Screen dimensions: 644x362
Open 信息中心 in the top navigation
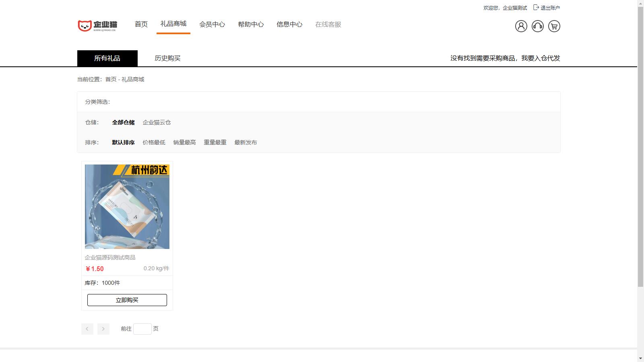click(289, 25)
